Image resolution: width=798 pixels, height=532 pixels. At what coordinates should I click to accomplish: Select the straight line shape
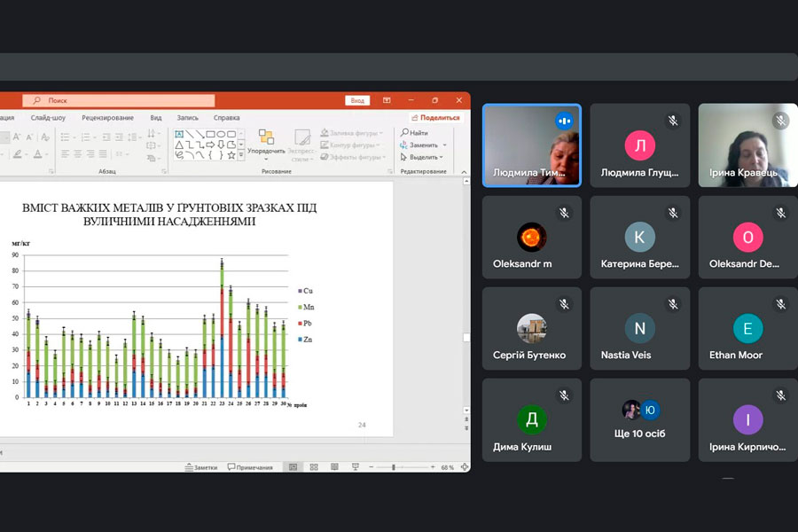190,134
